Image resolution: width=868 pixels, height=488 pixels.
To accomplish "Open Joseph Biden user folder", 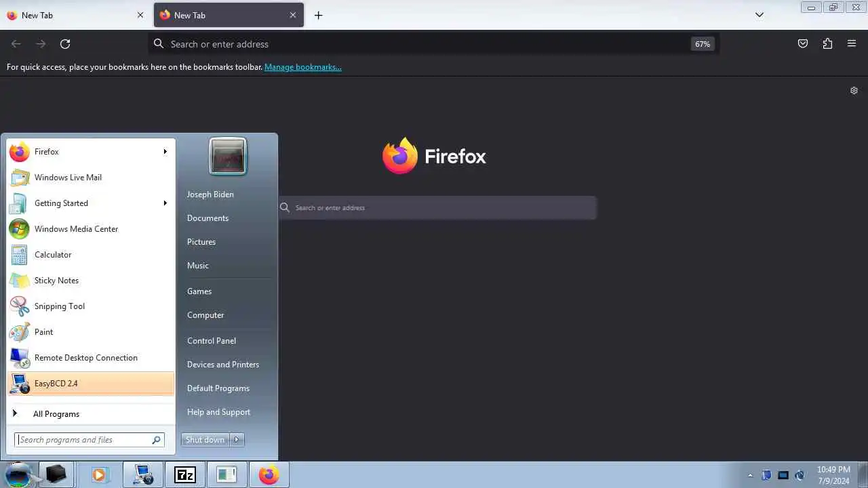I will [x=210, y=195].
